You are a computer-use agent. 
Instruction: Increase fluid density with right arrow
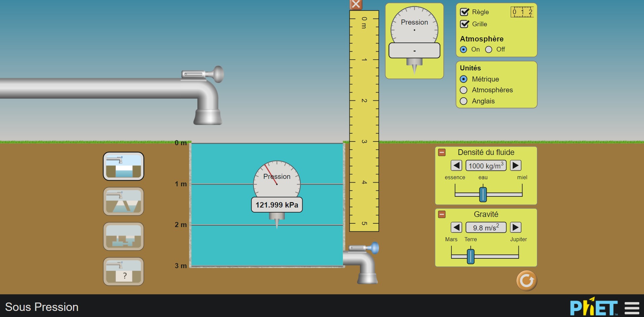pyautogui.click(x=516, y=165)
